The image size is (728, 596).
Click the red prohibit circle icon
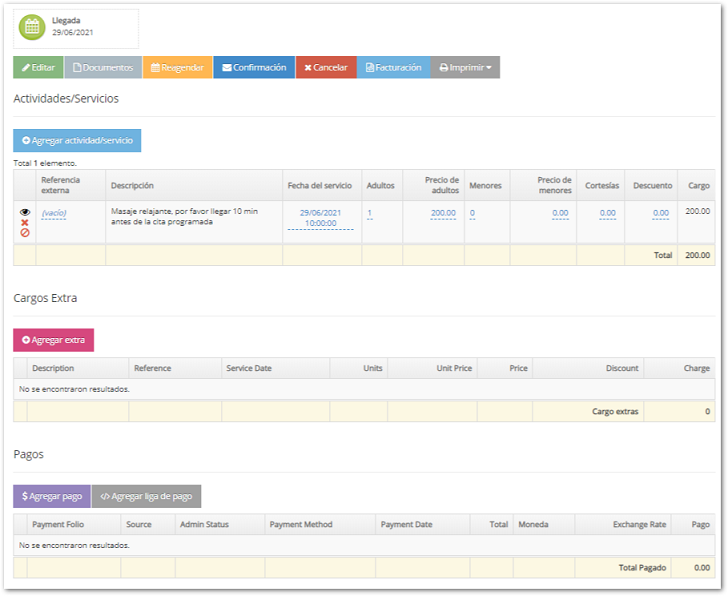click(25, 233)
